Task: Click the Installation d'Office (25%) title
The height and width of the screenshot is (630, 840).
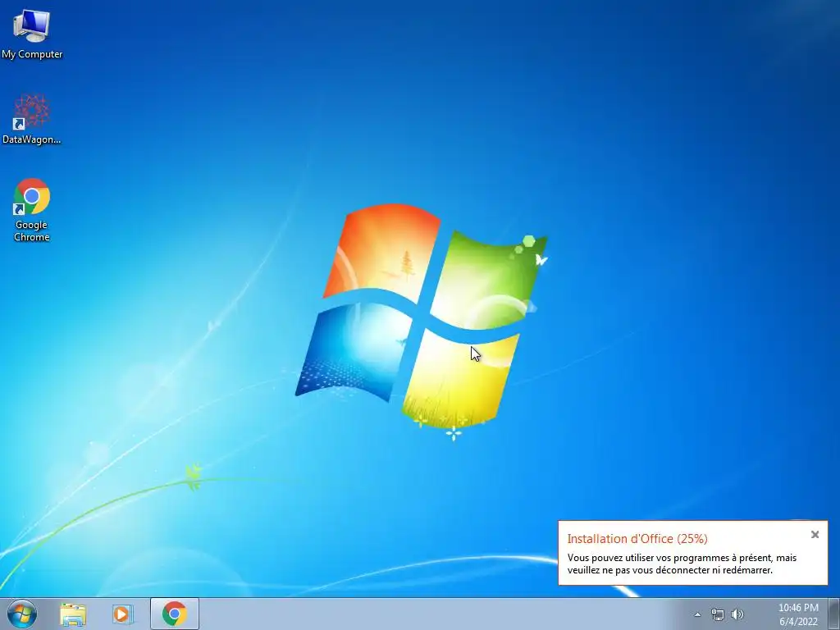Action: pos(637,539)
